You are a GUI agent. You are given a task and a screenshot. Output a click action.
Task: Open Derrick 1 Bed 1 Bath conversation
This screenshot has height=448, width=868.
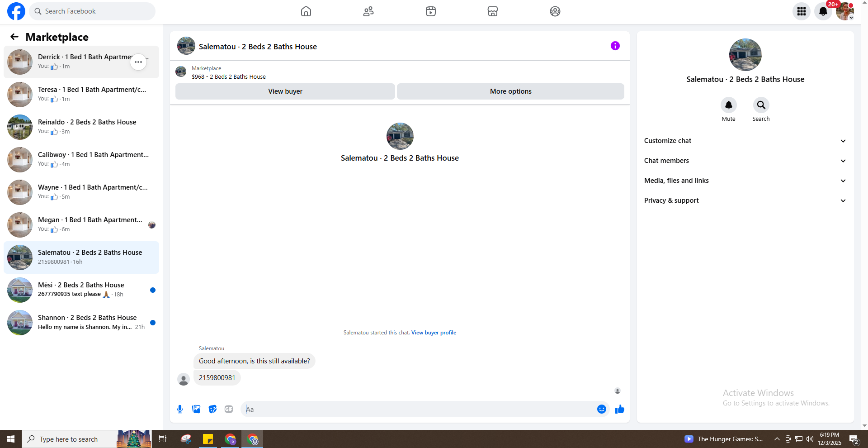click(x=81, y=62)
